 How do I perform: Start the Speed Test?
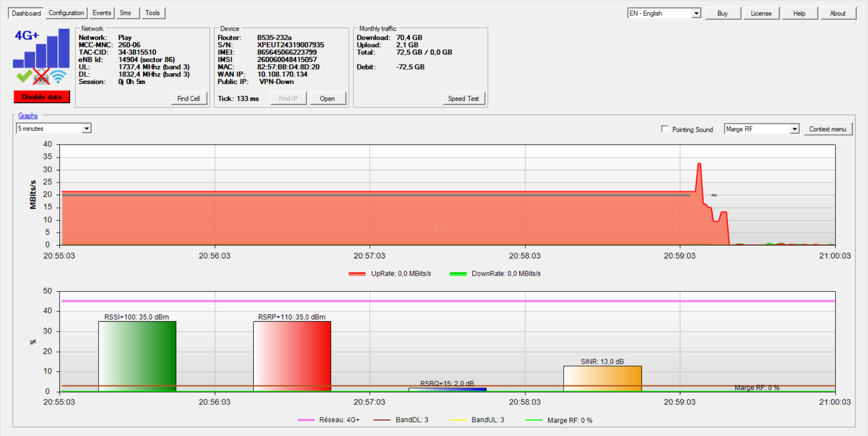pos(463,98)
